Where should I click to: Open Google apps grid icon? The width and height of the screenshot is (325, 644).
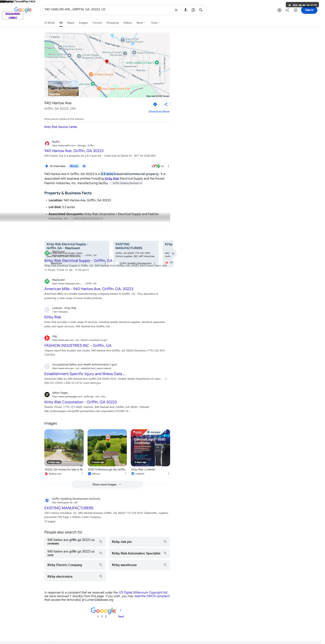tap(296, 10)
